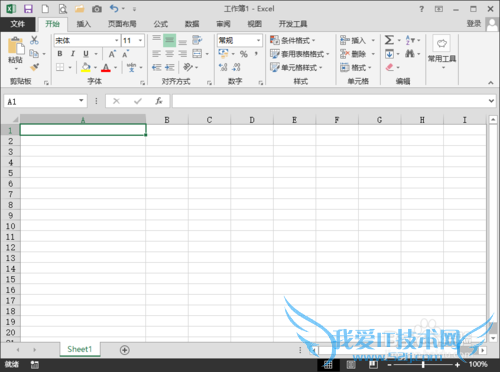Open 单元格样式 cell styles dropdown
The width and height of the screenshot is (500, 372).
pos(296,67)
